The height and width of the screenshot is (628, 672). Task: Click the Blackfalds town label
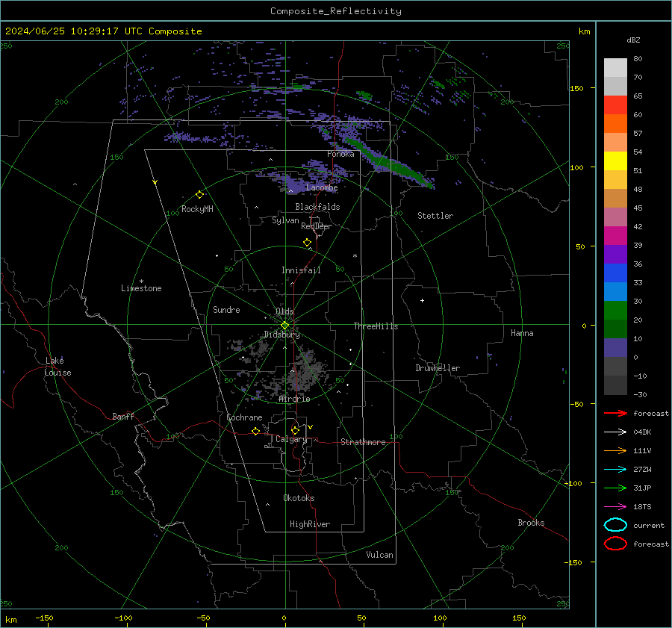317,207
